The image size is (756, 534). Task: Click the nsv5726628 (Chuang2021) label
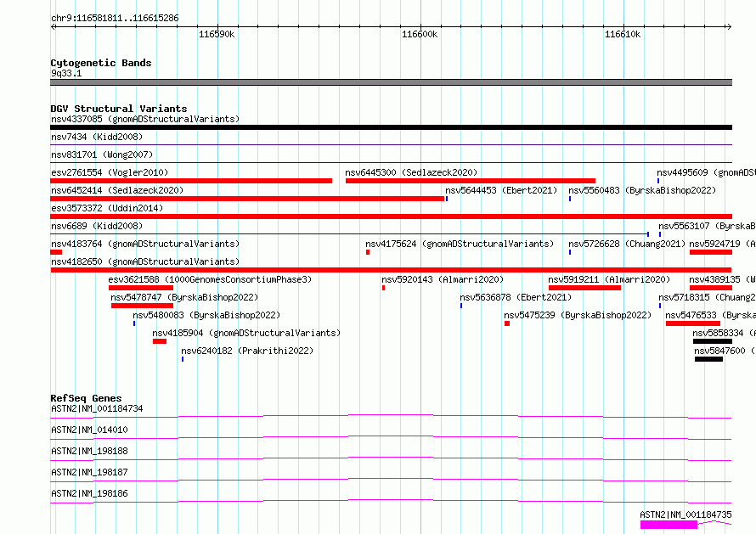tap(627, 244)
